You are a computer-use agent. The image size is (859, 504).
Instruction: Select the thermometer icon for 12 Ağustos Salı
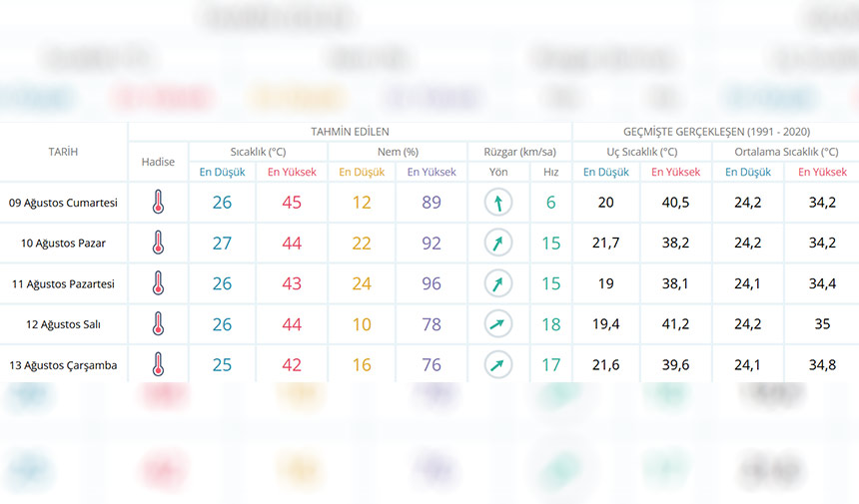click(158, 324)
